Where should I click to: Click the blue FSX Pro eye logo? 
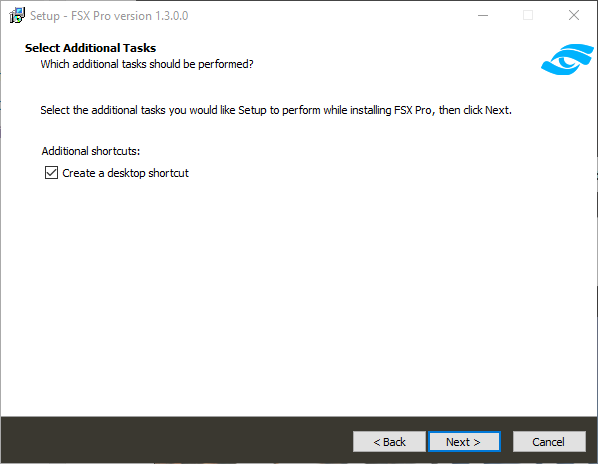tap(567, 59)
